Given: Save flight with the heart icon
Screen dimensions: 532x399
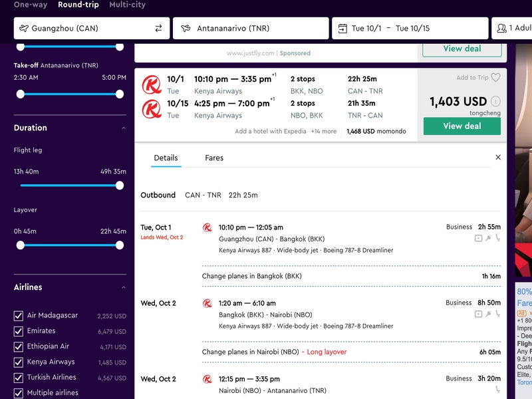Looking at the screenshot, I should coord(495,78).
